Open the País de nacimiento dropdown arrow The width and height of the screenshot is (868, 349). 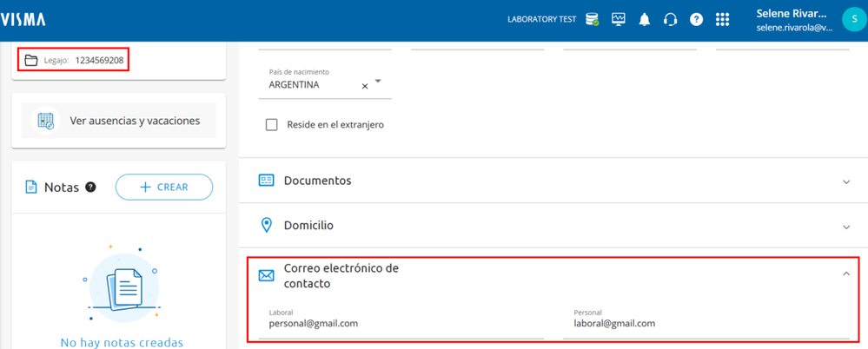pyautogui.click(x=378, y=82)
